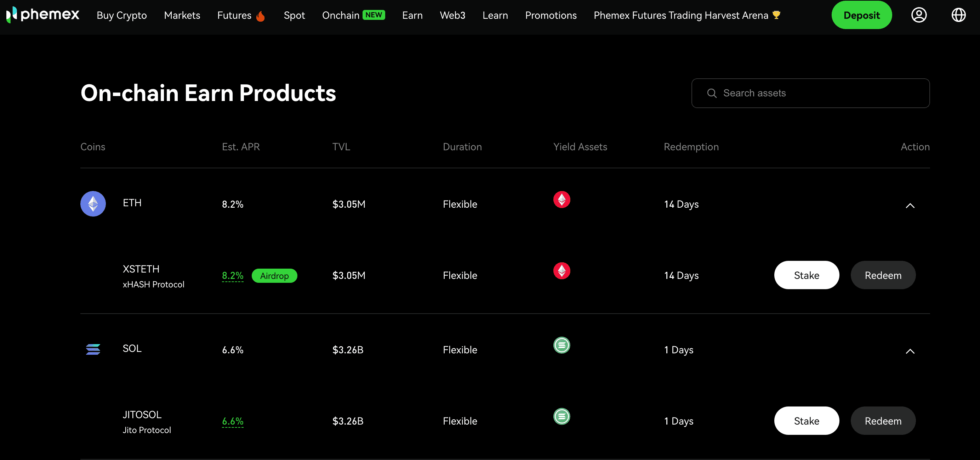This screenshot has width=980, height=460.
Task: Click the ETH coin name
Action: pos(132,203)
